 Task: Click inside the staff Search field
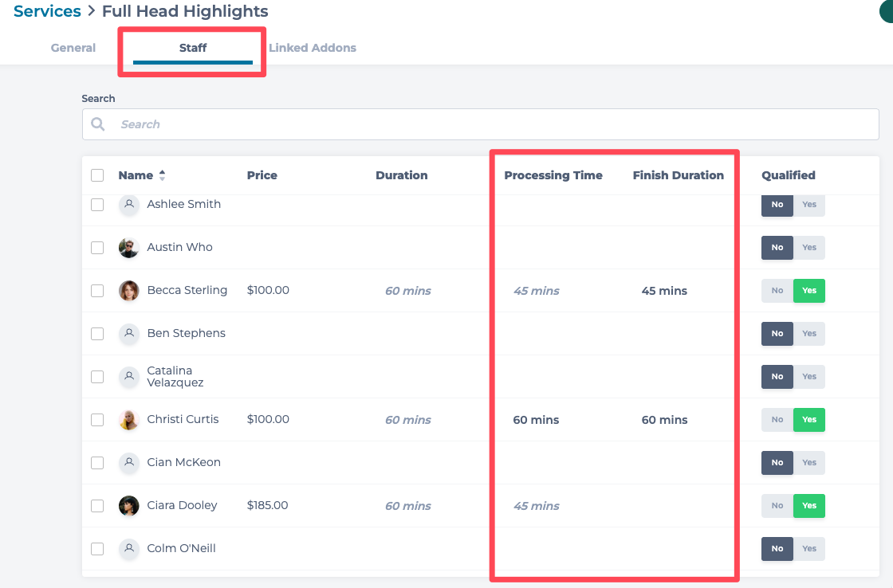point(494,124)
